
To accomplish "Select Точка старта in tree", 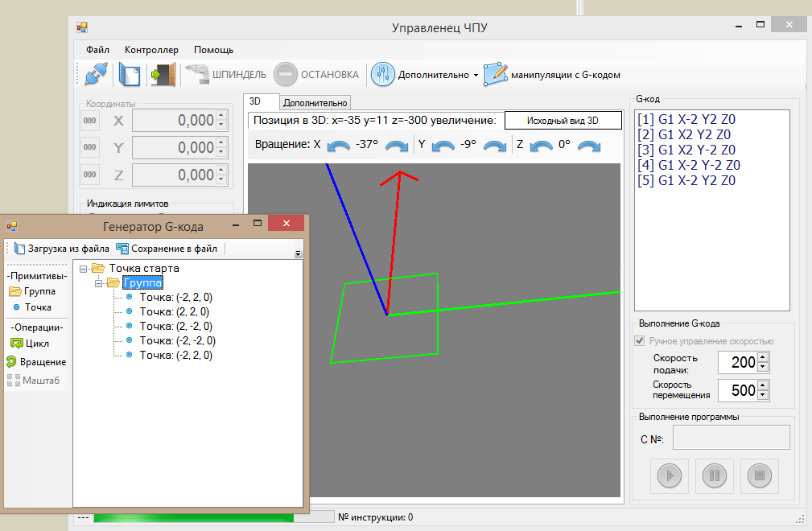I will pyautogui.click(x=144, y=268).
